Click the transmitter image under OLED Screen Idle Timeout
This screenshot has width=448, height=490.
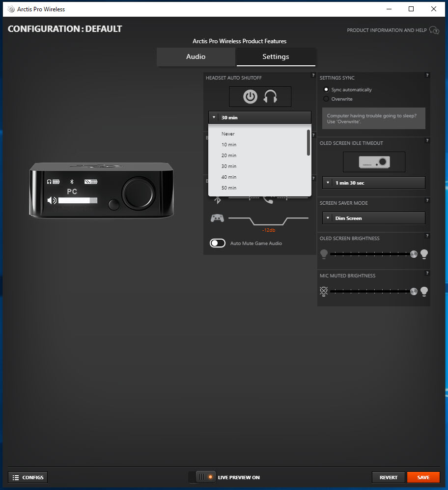pyautogui.click(x=374, y=162)
